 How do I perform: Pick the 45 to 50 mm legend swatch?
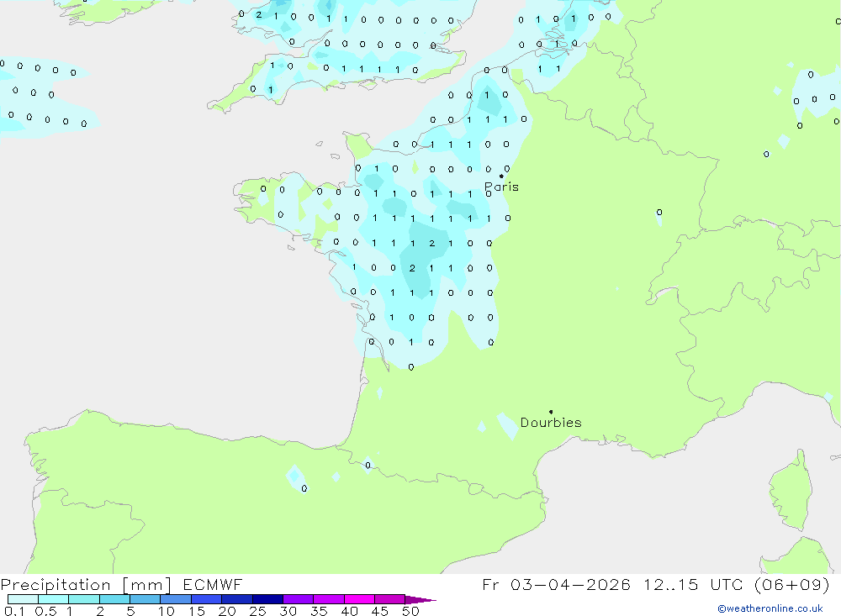tap(390, 599)
